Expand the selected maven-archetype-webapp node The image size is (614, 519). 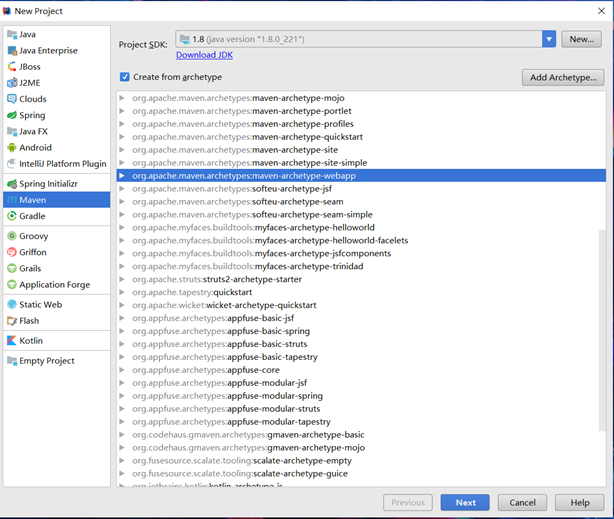pos(122,175)
